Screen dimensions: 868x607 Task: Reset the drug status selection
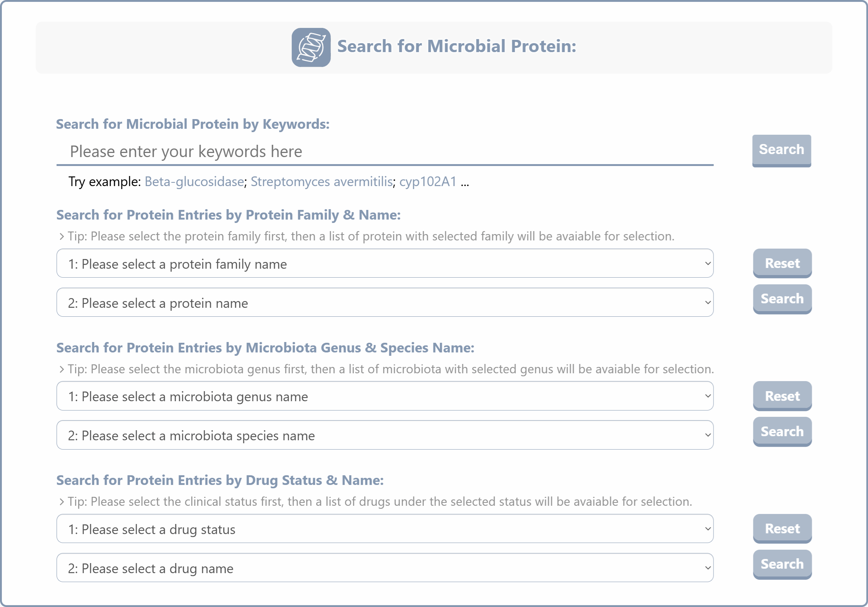(782, 529)
